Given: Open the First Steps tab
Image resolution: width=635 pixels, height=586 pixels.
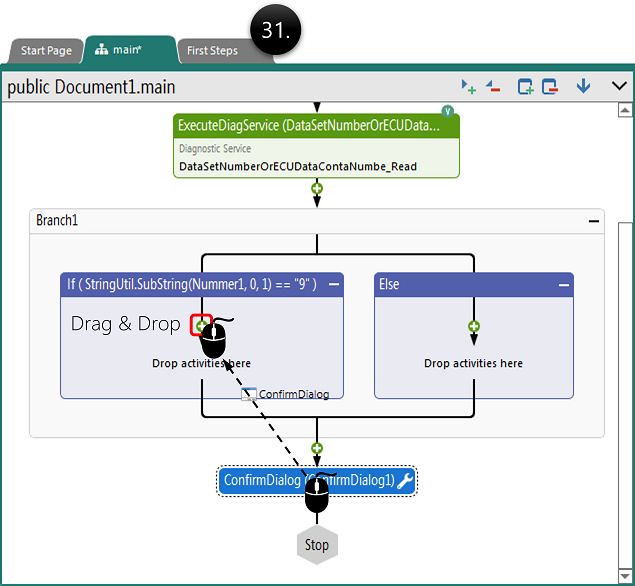Looking at the screenshot, I should (212, 51).
